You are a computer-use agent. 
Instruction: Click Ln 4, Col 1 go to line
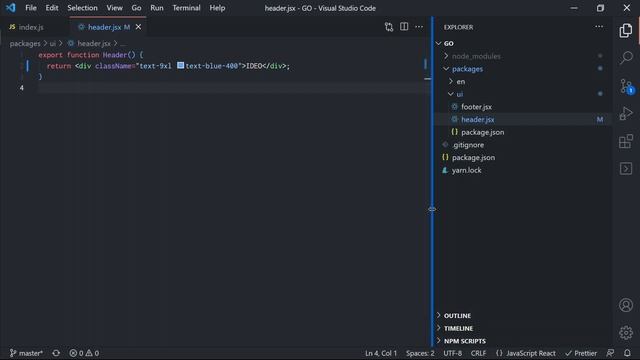pos(381,353)
